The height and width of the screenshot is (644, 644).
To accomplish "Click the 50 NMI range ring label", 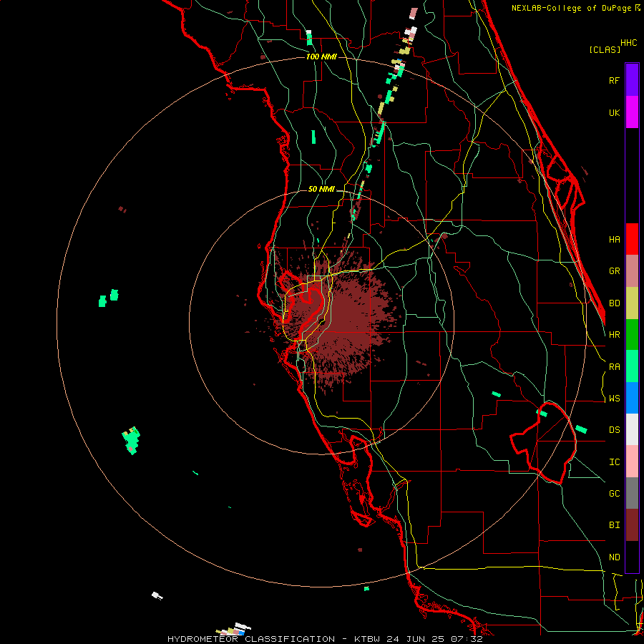I will 321,190.
